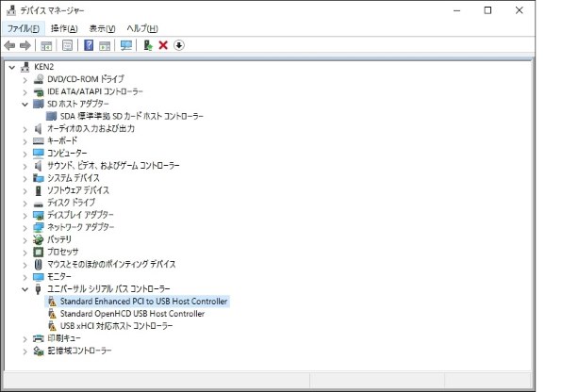Collapse the KEN2 root node
The image size is (562, 392).
(x=12, y=67)
